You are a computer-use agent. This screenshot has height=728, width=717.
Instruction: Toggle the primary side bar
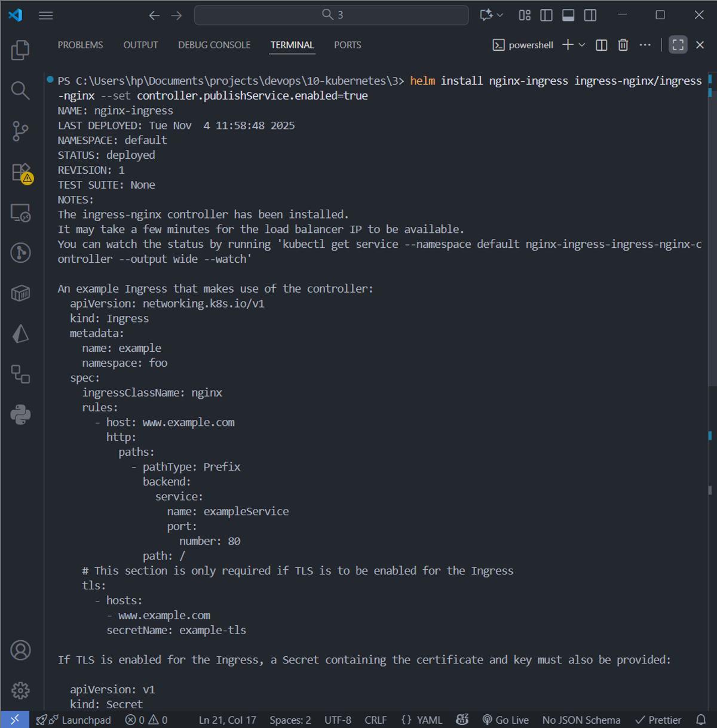coord(546,15)
